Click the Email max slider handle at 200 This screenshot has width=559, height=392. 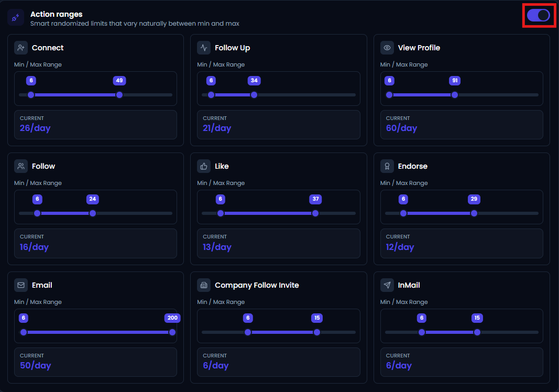[172, 332]
